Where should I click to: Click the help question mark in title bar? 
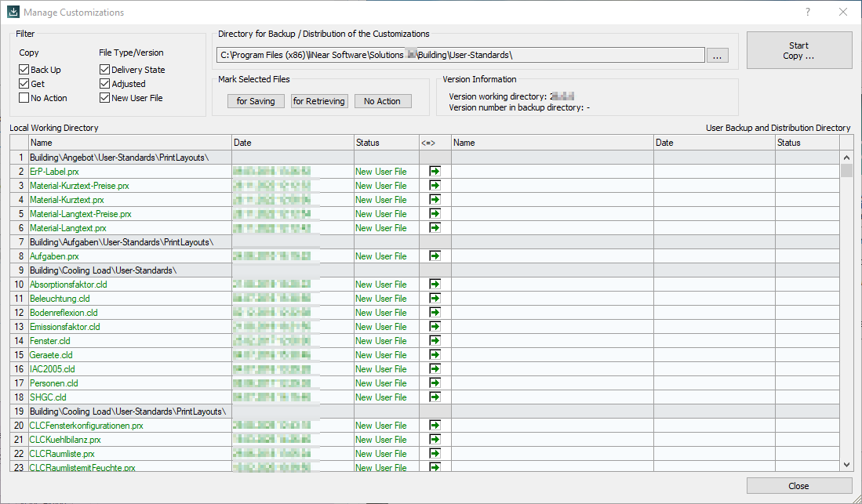pyautogui.click(x=808, y=12)
